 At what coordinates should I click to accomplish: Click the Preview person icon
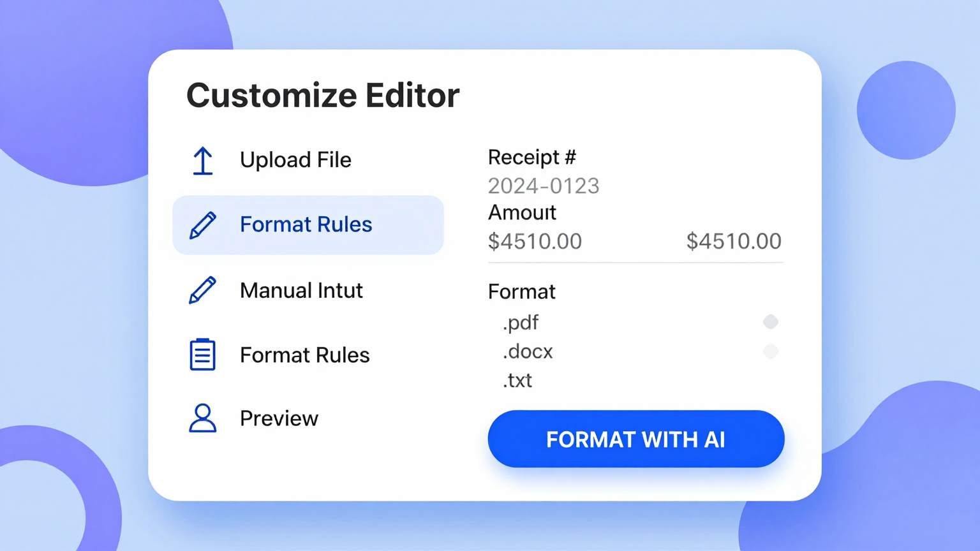coord(202,419)
